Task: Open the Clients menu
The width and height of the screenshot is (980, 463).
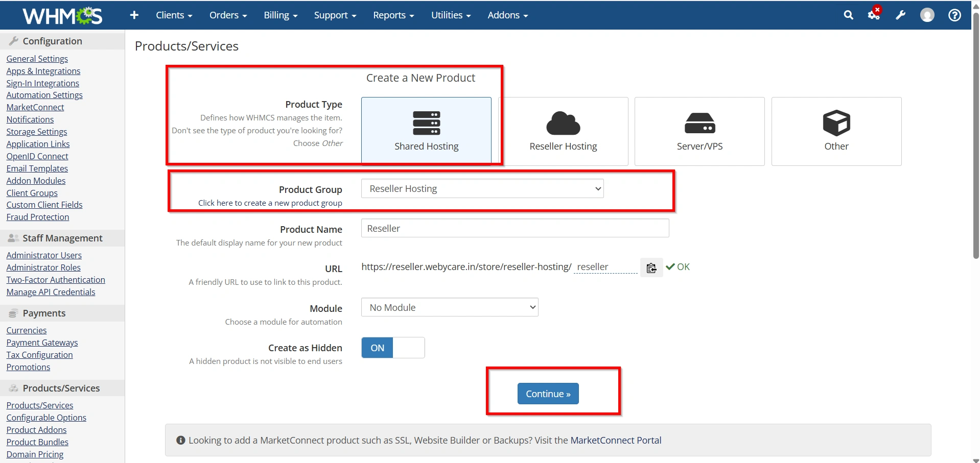Action: pos(174,15)
